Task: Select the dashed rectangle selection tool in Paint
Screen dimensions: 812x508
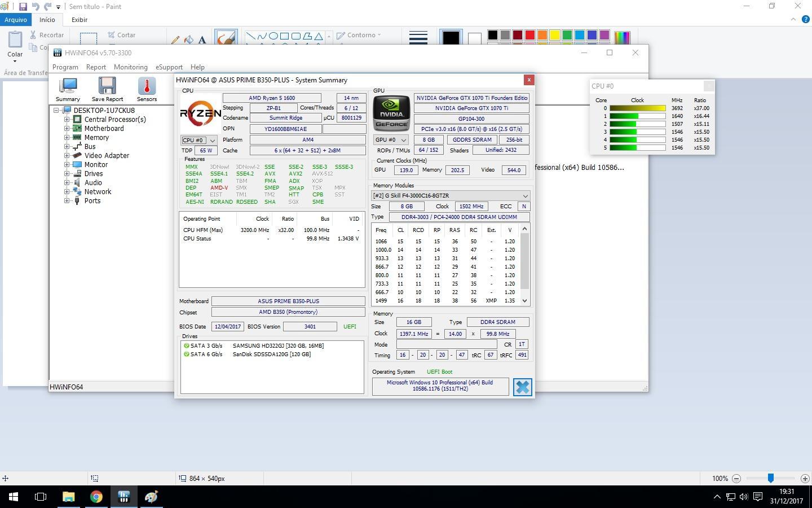Action: [x=89, y=38]
